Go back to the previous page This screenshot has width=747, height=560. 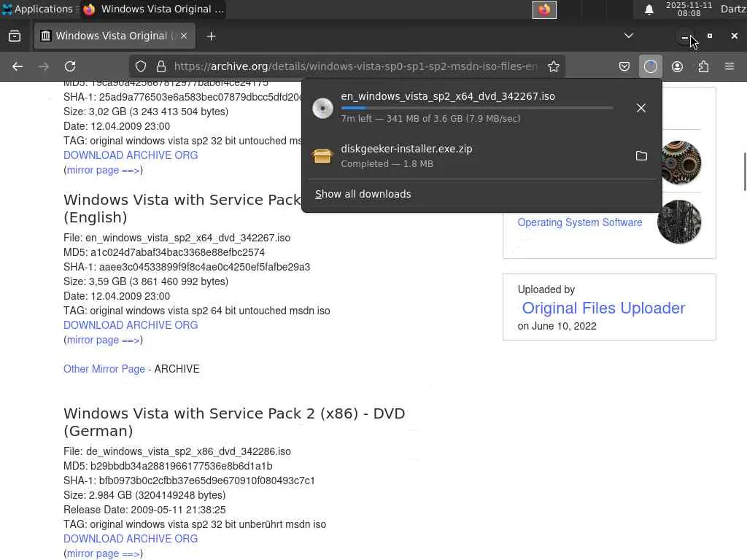18,66
